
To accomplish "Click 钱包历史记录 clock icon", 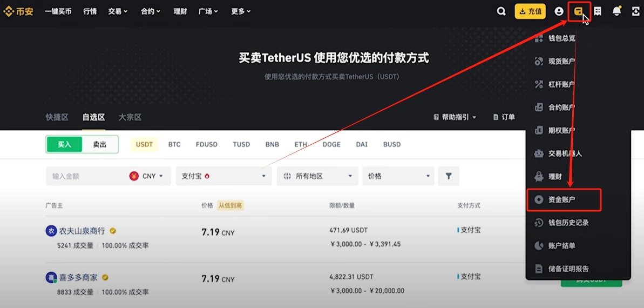I will 538,223.
